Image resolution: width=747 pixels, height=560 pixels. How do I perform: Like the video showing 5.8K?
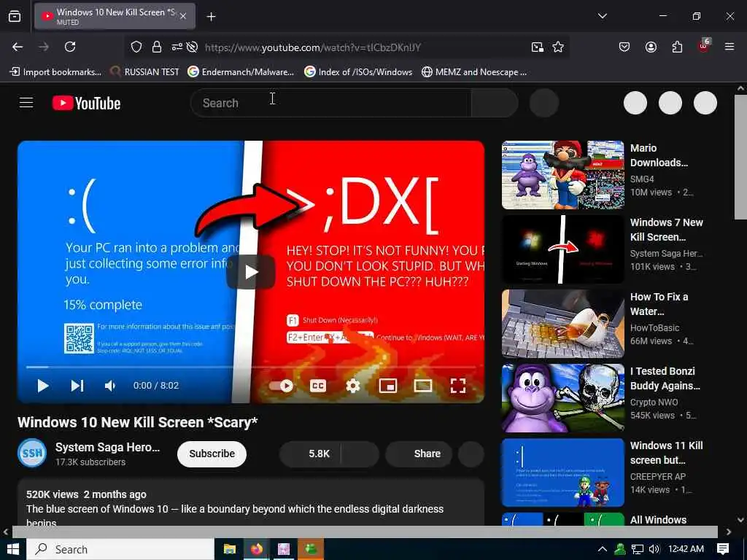pyautogui.click(x=310, y=454)
